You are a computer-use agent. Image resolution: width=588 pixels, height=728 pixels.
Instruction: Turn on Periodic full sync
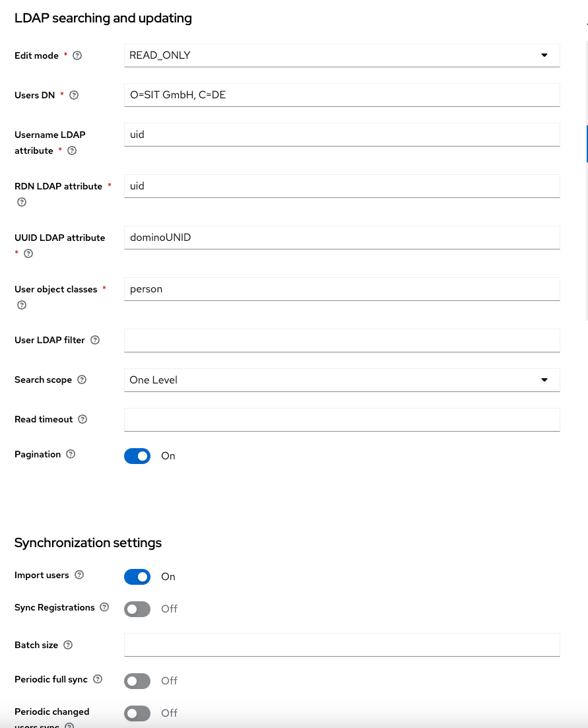pyautogui.click(x=137, y=681)
